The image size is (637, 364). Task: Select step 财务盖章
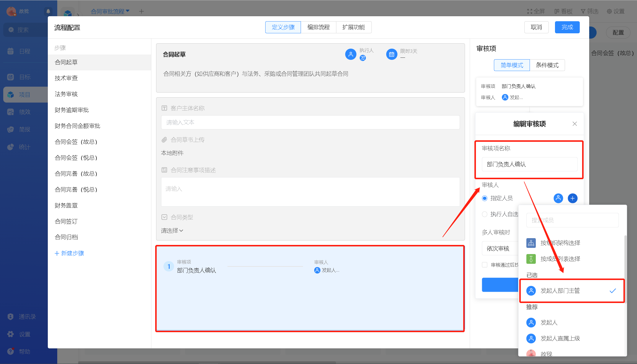[x=99, y=205]
